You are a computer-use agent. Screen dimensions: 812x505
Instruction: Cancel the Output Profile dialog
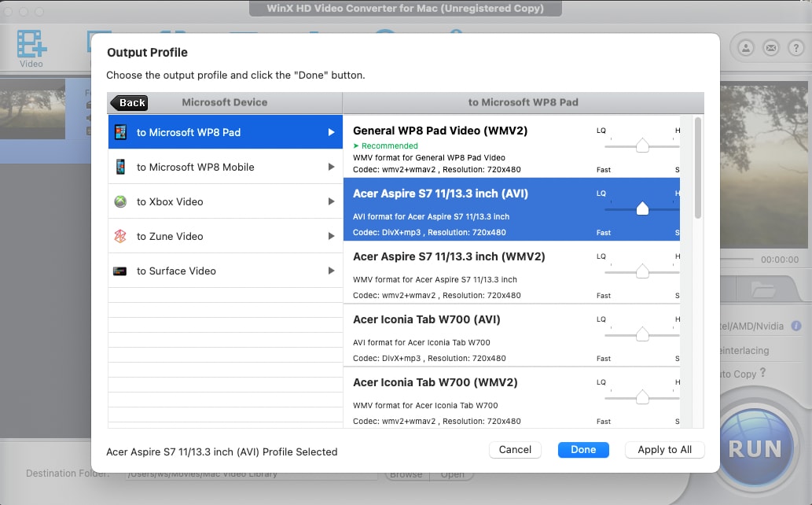[x=515, y=449]
